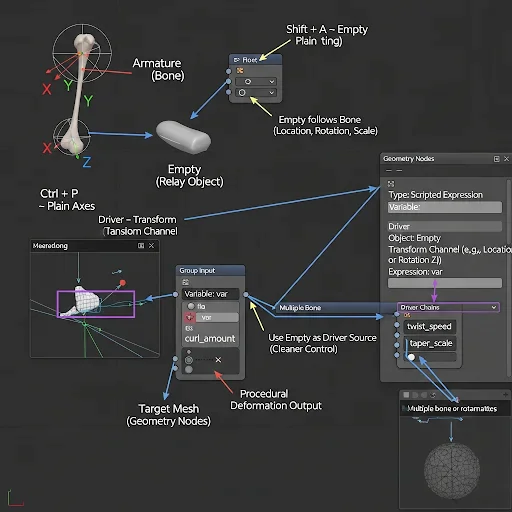Click the middle-left socket of the Root node
512x512 pixels.
click(x=228, y=81)
